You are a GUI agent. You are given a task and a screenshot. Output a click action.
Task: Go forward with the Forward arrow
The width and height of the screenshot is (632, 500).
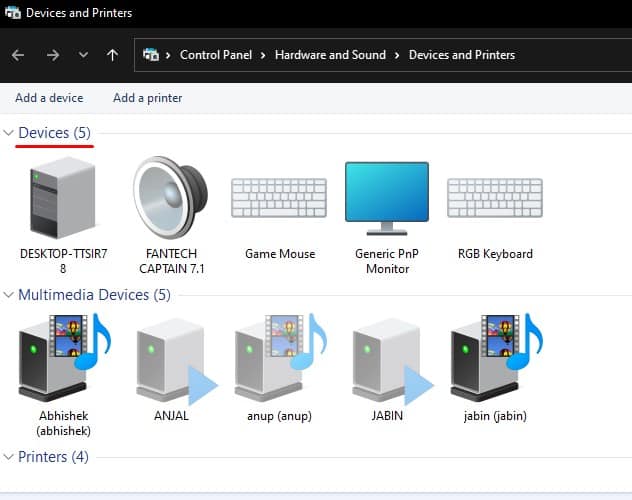click(53, 55)
